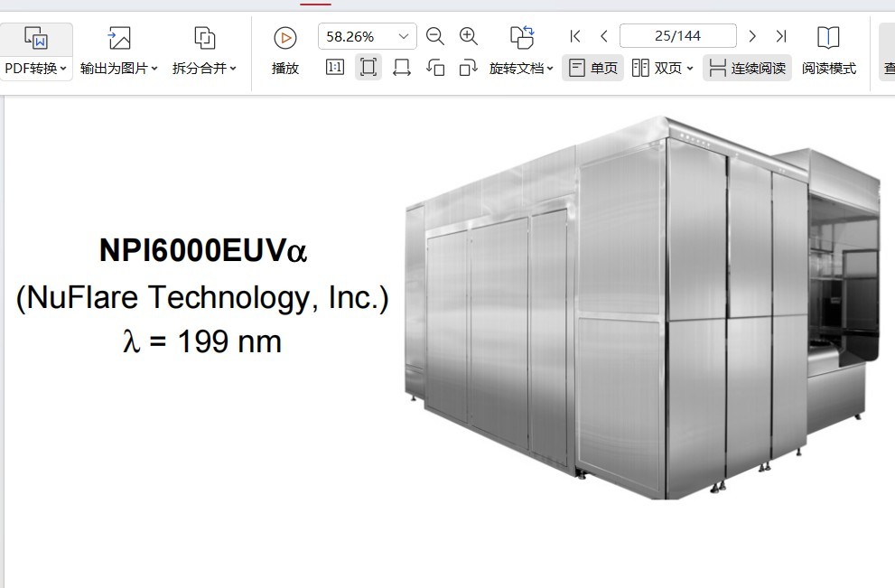Screen dimensions: 895x588
Task: Click the 输出为图片 icon
Action: tap(118, 39)
